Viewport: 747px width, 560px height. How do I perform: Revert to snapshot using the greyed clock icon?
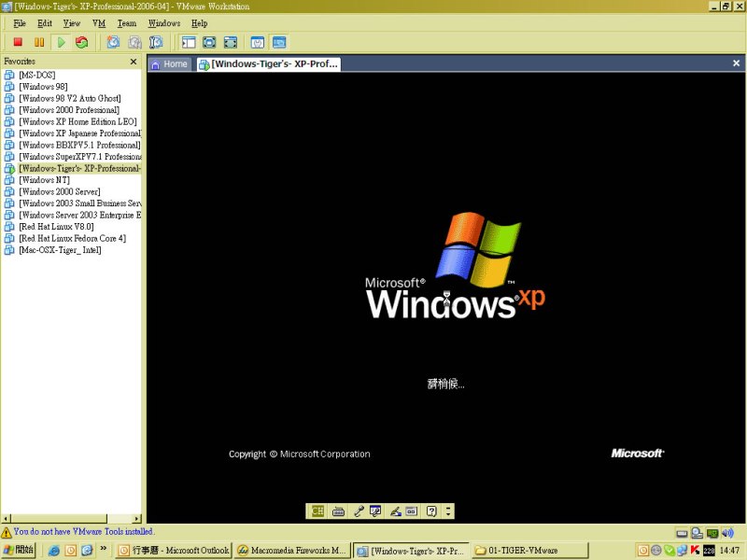[x=134, y=42]
